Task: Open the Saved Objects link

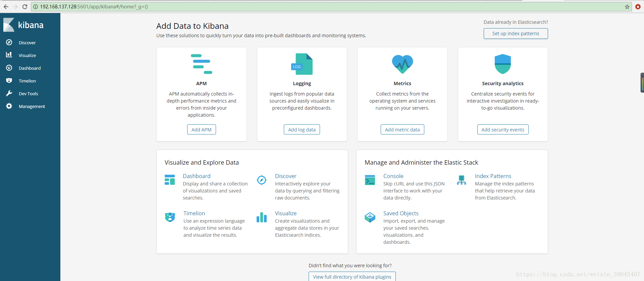Action: [401, 213]
